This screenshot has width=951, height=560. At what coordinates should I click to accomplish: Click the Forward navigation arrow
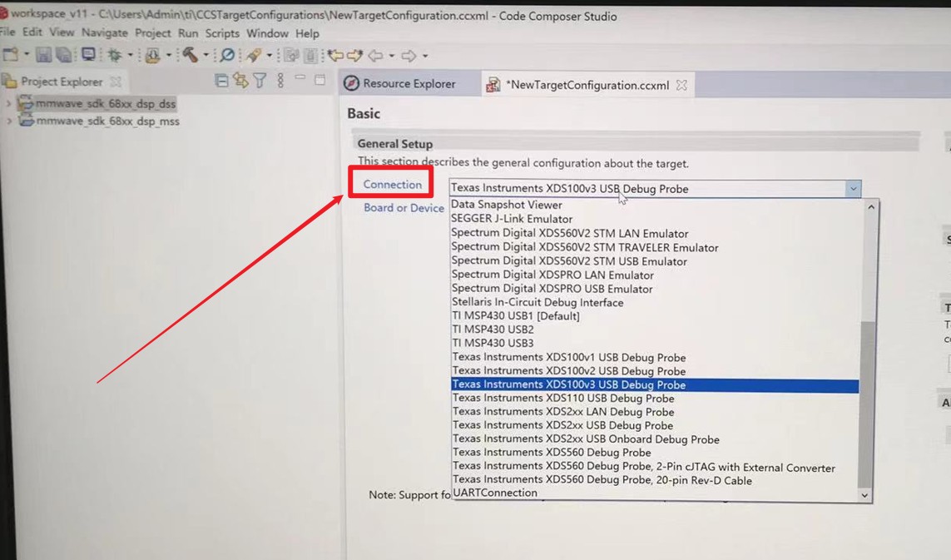pos(409,56)
